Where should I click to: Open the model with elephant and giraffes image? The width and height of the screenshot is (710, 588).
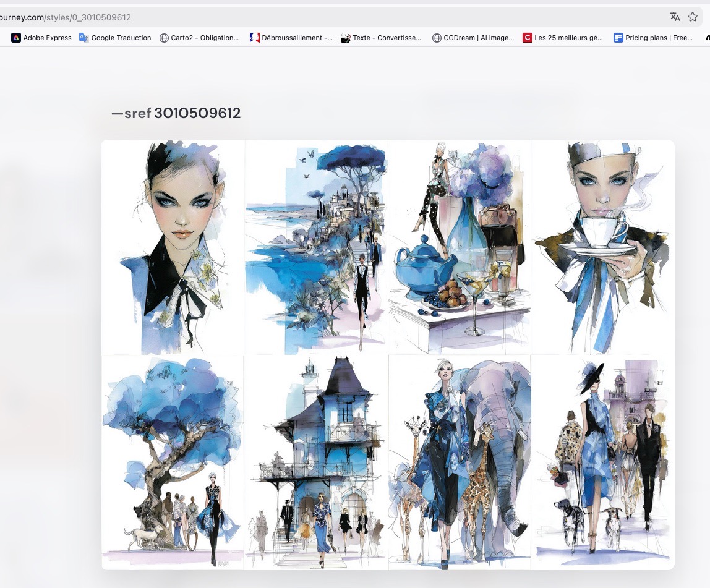[x=460, y=462]
